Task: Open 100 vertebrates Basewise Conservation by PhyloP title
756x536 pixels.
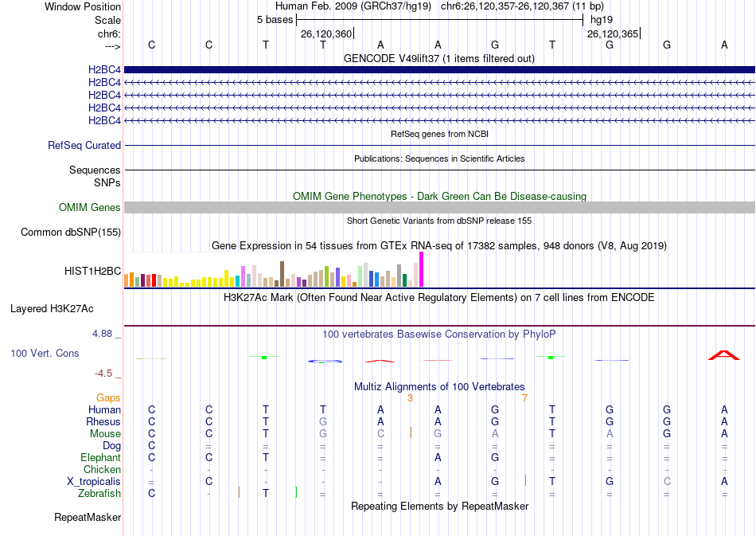Action: coord(439,334)
